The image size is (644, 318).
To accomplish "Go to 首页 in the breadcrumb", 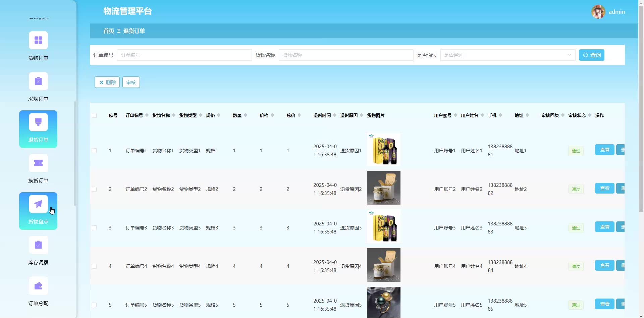I will coord(109,31).
